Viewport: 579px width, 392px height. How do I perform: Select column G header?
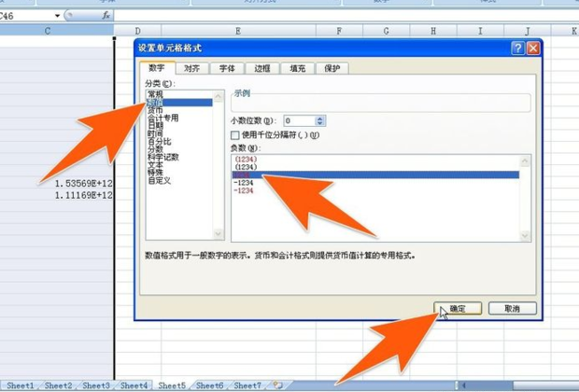click(x=387, y=31)
